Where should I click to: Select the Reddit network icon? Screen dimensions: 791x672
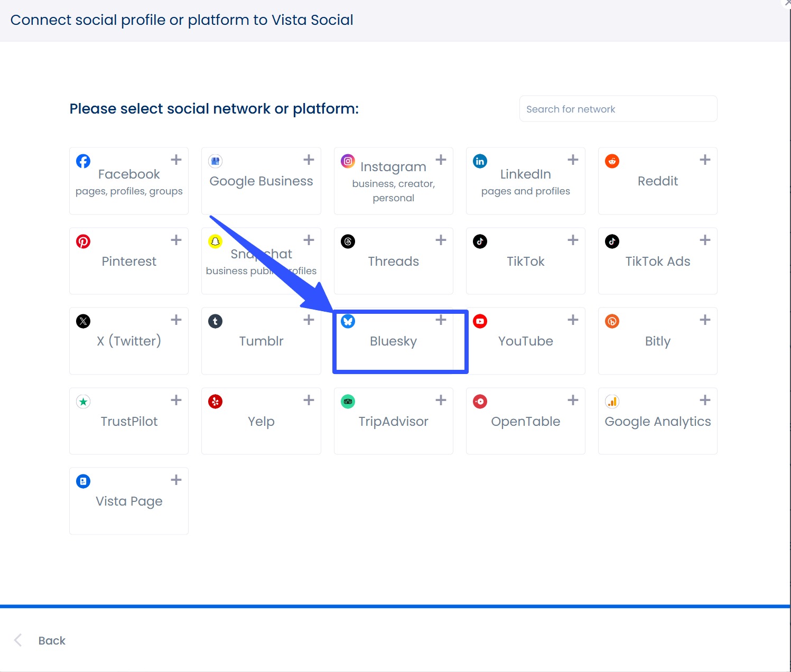[x=611, y=161]
